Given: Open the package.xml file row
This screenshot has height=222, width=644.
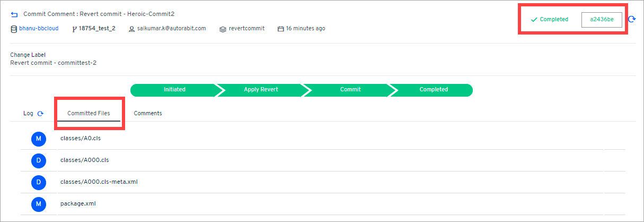Looking at the screenshot, I should point(78,203).
